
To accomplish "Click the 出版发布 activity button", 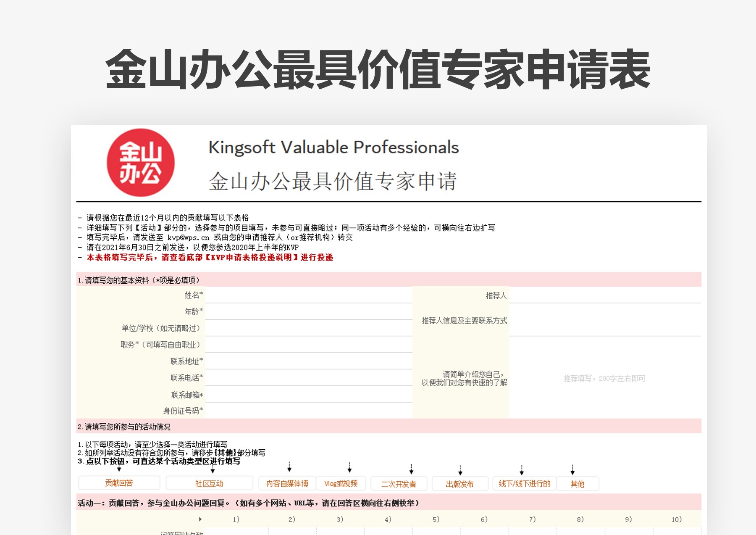I will coord(459,483).
